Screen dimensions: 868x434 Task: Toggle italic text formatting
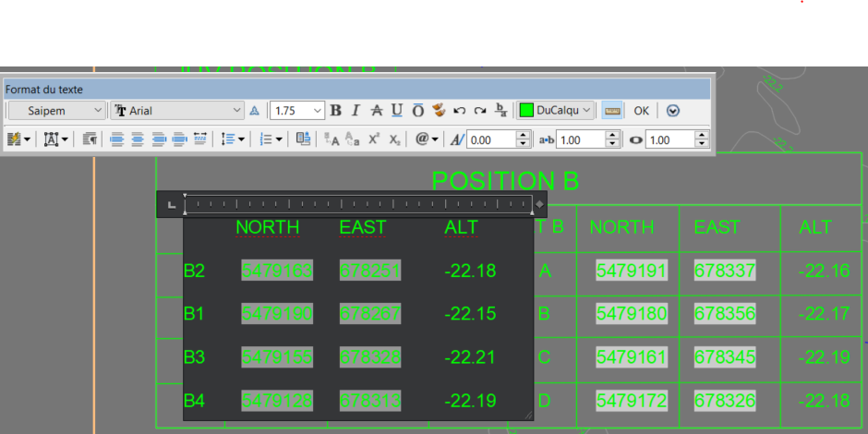(x=356, y=111)
